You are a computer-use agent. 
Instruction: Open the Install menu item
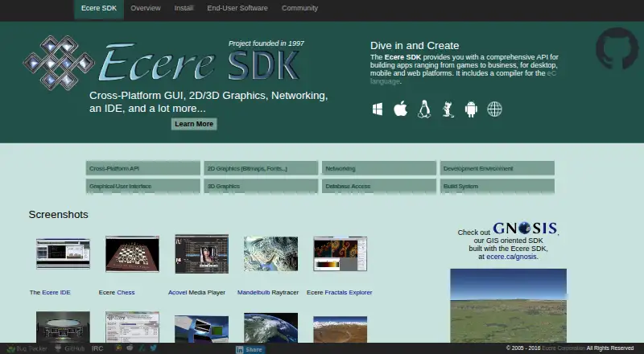(184, 8)
